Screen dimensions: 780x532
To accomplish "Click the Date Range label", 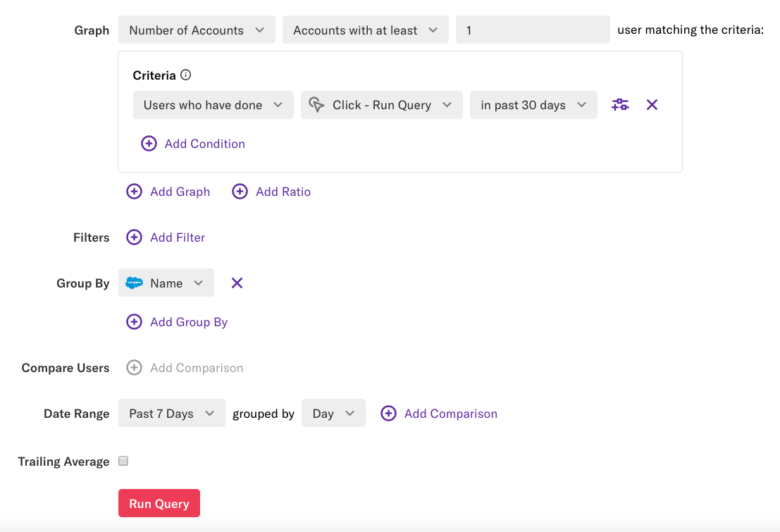I will [77, 414].
